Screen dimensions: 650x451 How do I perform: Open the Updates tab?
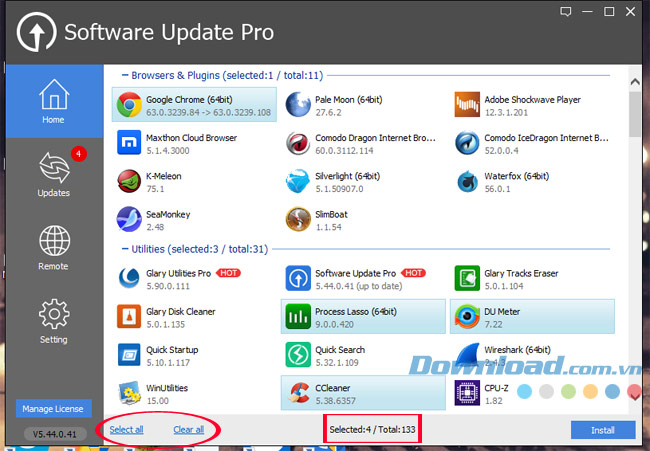(x=54, y=175)
